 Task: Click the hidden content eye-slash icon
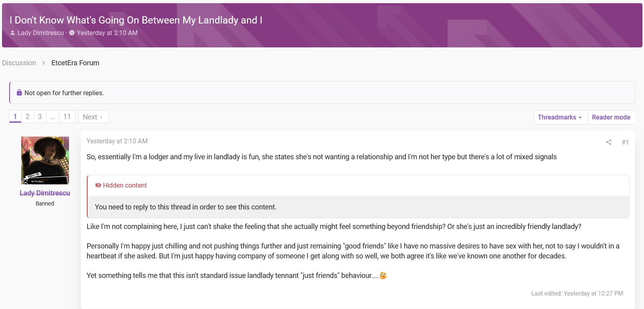pyautogui.click(x=98, y=185)
